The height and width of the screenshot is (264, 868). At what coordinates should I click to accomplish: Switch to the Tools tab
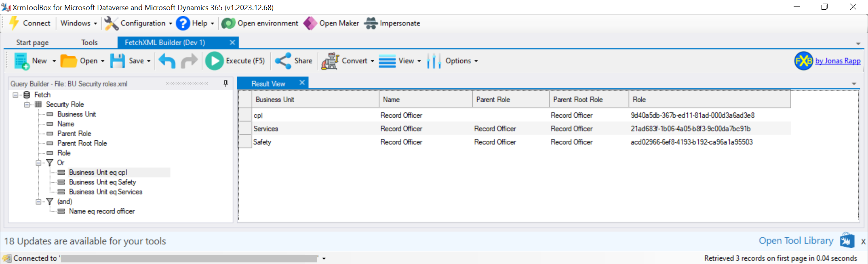click(x=89, y=42)
